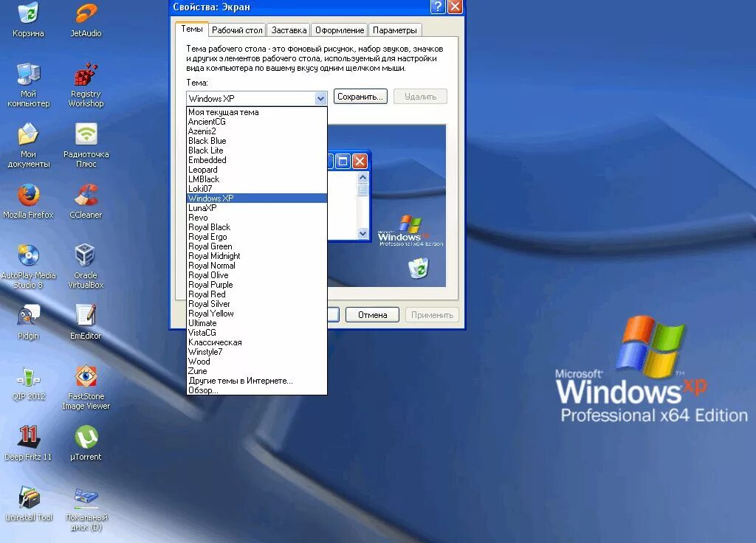Pick the Wood theme
Screen dimensions: 756x543
pos(256,362)
